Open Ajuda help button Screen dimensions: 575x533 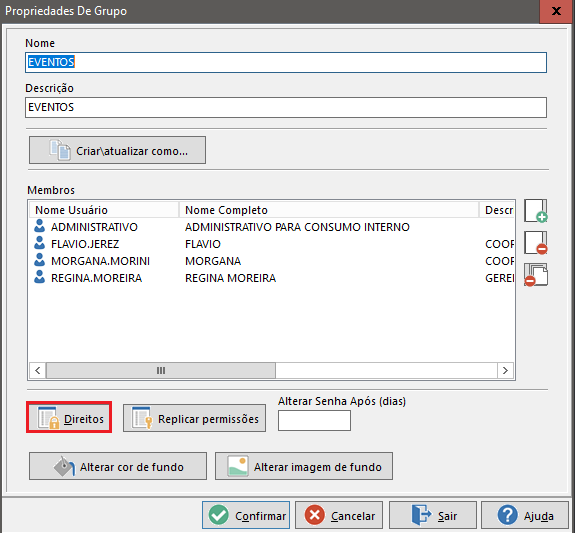point(525,515)
